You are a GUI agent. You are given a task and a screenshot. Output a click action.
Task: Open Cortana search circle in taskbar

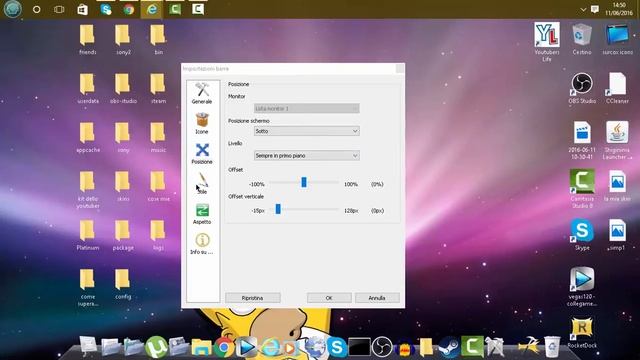pos(37,9)
